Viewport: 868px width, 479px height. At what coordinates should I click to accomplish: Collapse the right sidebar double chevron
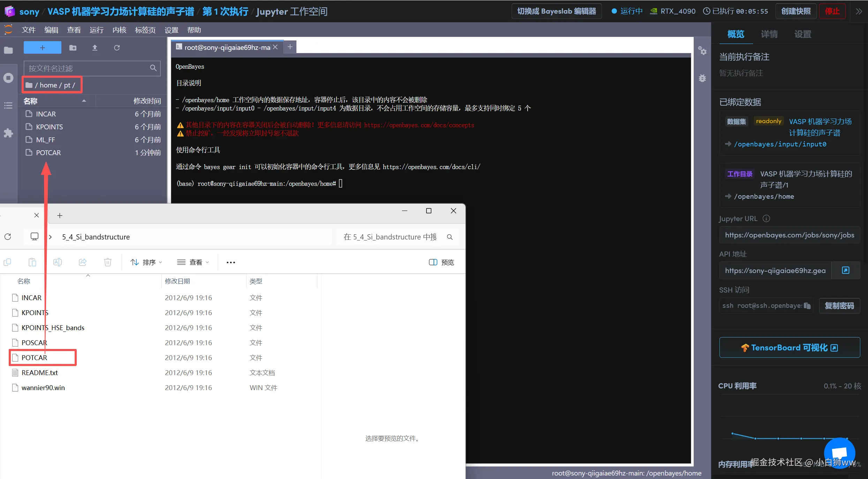(859, 11)
